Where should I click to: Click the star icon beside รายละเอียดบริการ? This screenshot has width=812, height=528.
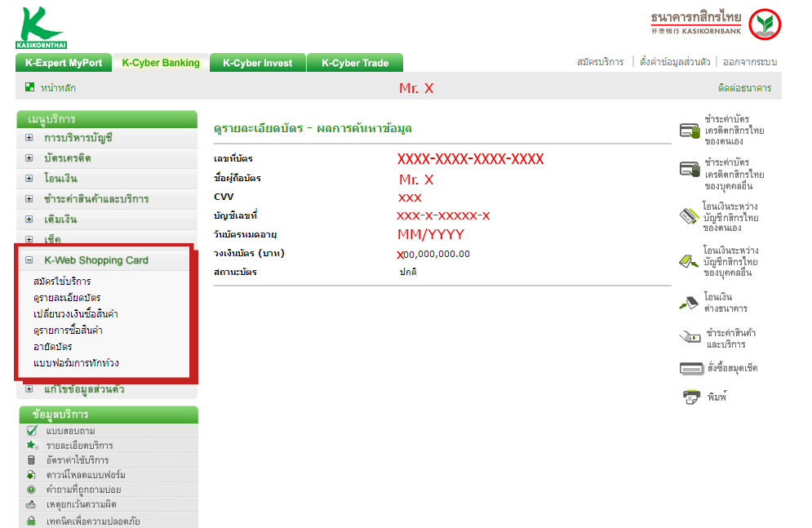pyautogui.click(x=32, y=446)
